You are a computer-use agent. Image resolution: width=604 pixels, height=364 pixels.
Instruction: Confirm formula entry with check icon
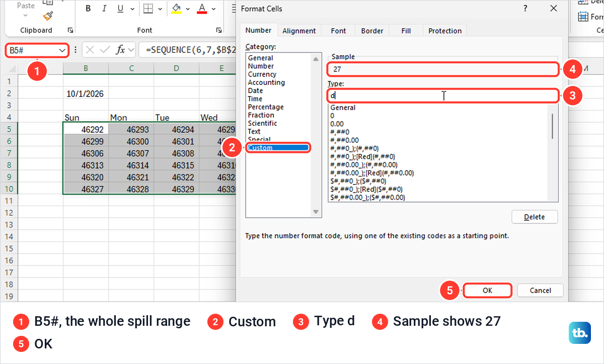pos(105,50)
